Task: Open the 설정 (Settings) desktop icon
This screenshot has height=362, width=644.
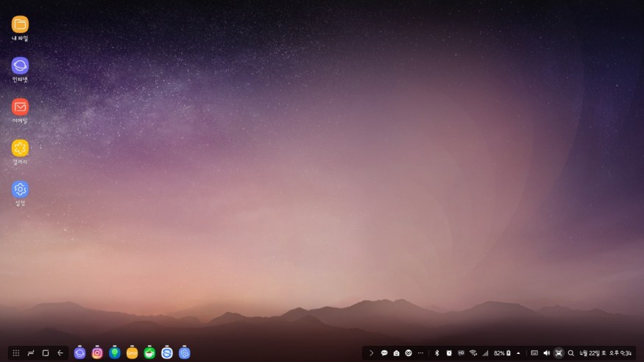Action: (20, 189)
